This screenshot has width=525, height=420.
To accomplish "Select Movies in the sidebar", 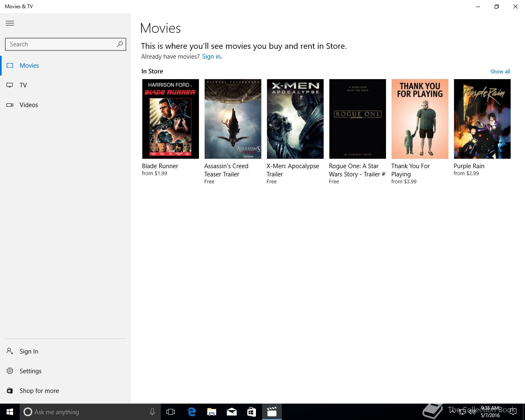I will coord(66,66).
